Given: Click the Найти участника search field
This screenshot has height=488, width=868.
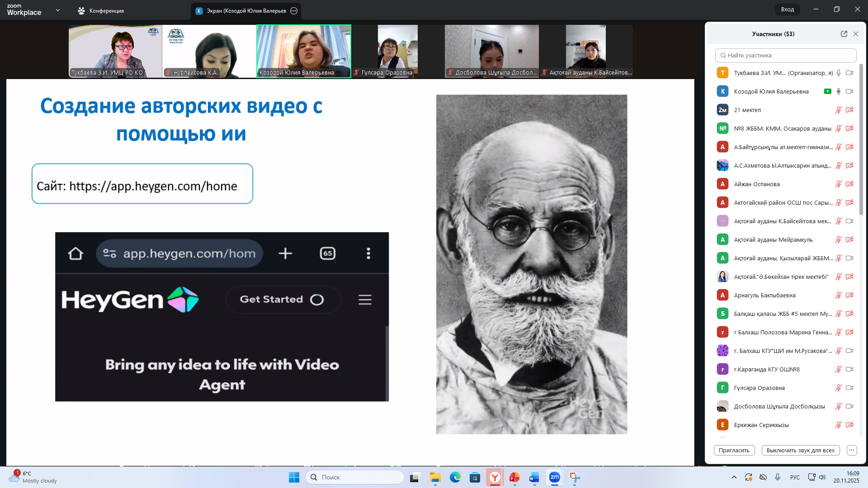Looking at the screenshot, I should point(786,56).
